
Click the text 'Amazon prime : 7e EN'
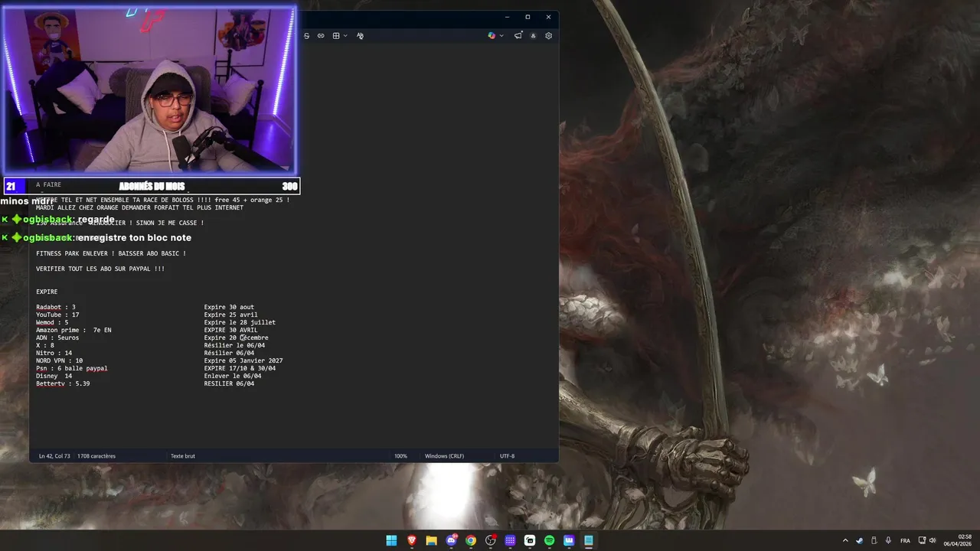point(73,330)
